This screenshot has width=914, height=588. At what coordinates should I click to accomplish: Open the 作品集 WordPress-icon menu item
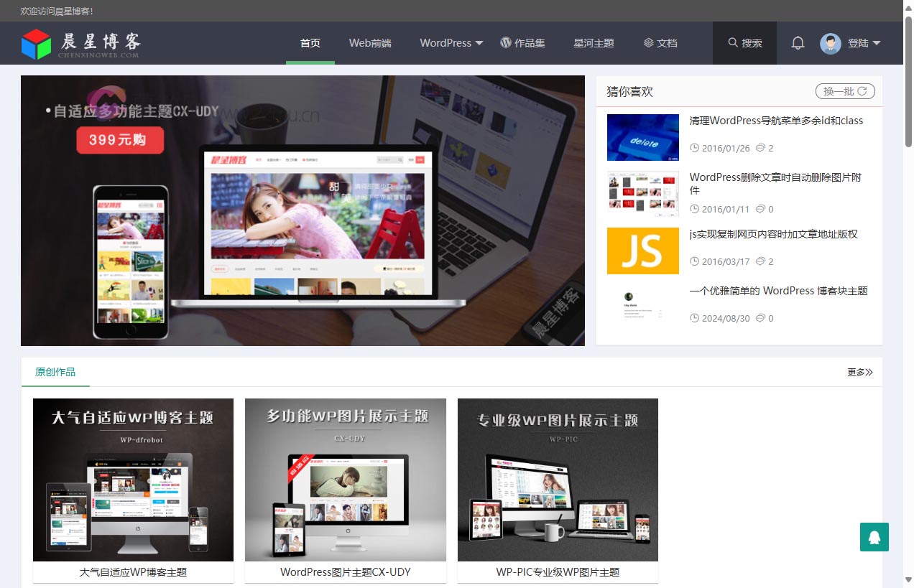(x=523, y=43)
